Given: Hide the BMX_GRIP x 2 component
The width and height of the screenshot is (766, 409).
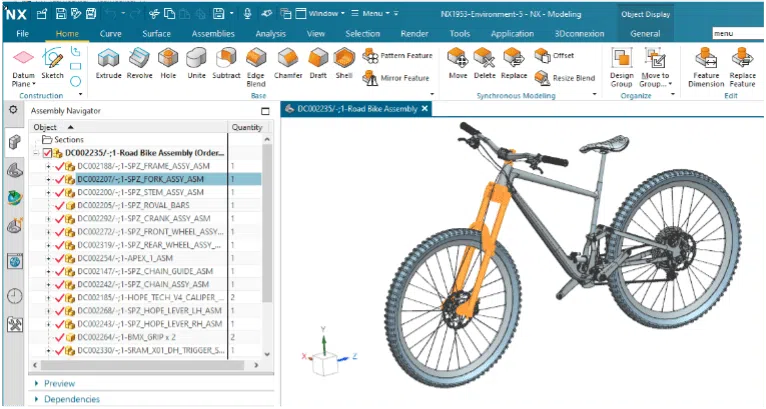Looking at the screenshot, I should [60, 337].
